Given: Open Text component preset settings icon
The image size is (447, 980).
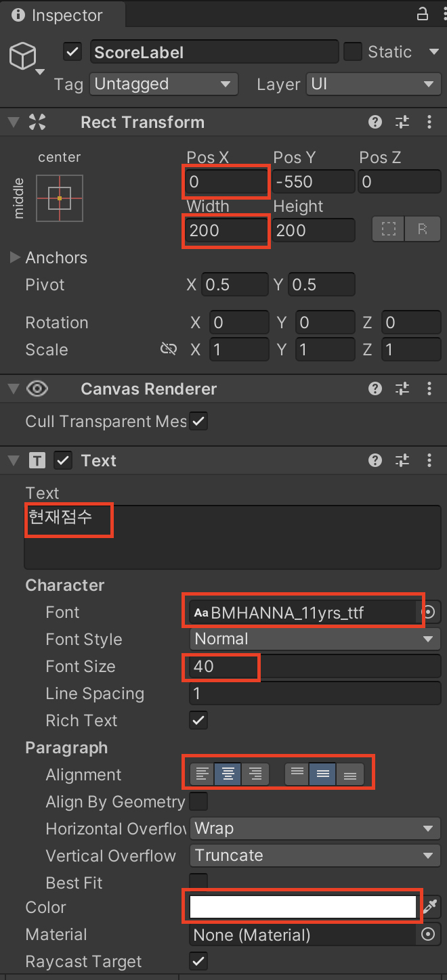Looking at the screenshot, I should coord(402,461).
